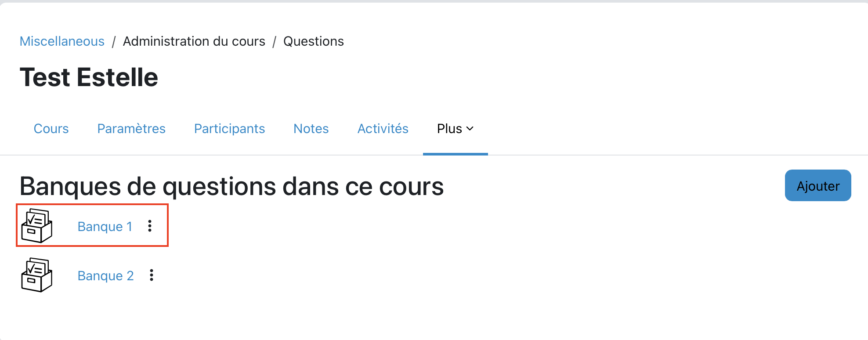This screenshot has width=868, height=340.
Task: Open the Banque 2 link
Action: [x=105, y=276]
